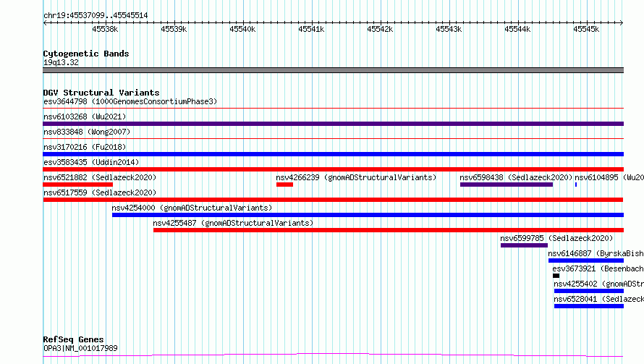Image resolution: width=644 pixels, height=364 pixels.
Task: Open variant nsv3170216 (Fu2018) label
Action: 85,147
